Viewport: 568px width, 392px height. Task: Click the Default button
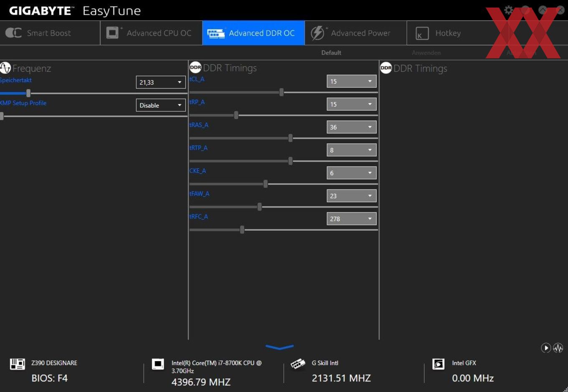(x=331, y=53)
